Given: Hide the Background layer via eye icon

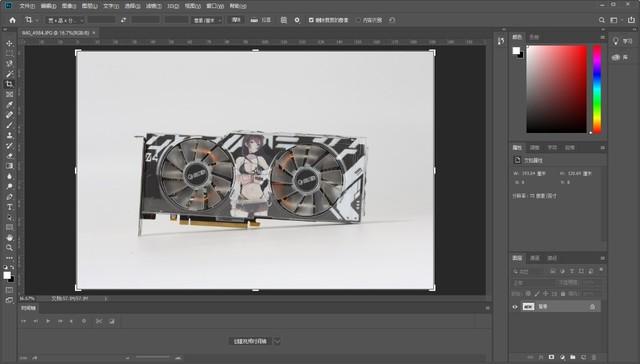Looking at the screenshot, I should (x=515, y=307).
